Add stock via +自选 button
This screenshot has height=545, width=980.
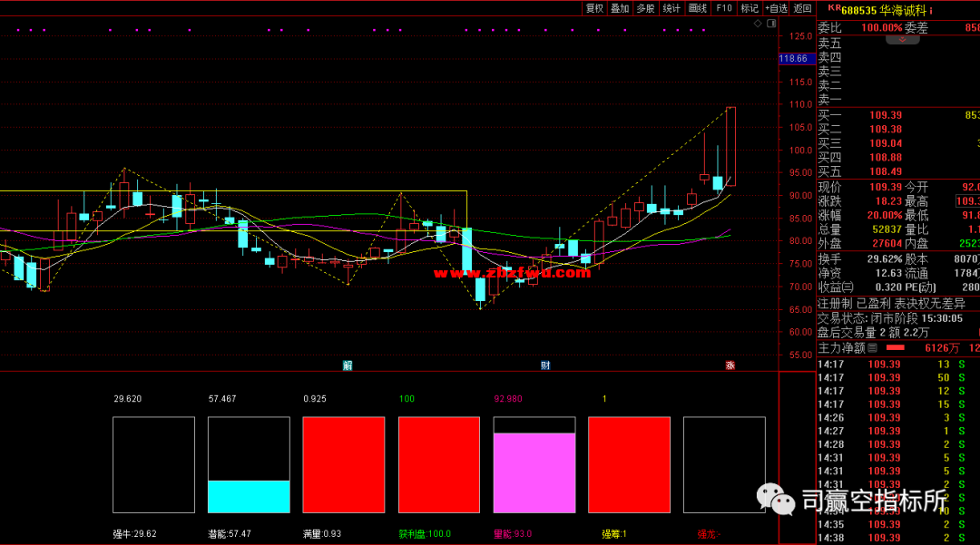[776, 8]
